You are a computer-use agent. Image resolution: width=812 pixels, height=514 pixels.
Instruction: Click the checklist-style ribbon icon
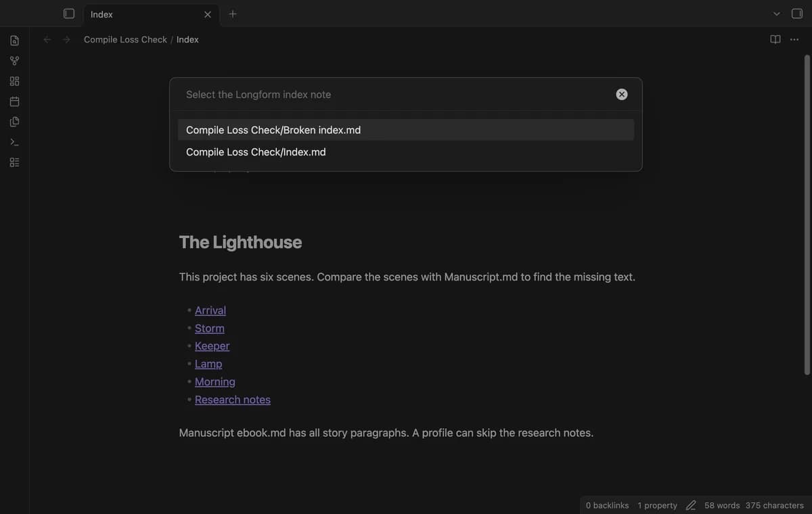14,162
